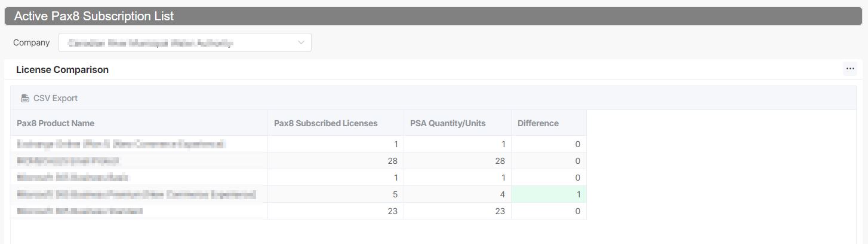Click the License Comparison panel heading
Screen dimensions: 868x244
(62, 69)
